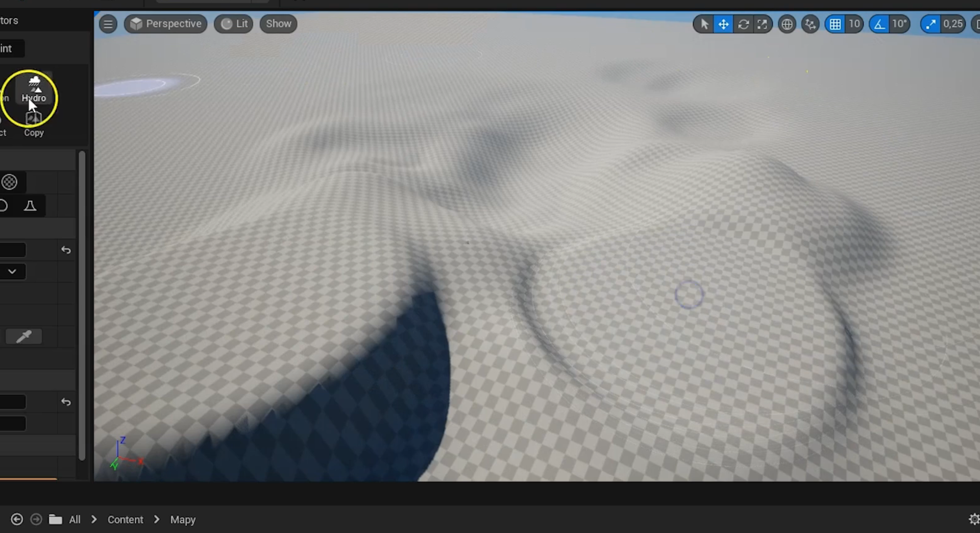Viewport: 980px width, 533px height.
Task: Choose the smooth falloff brush type
Action: 30,205
